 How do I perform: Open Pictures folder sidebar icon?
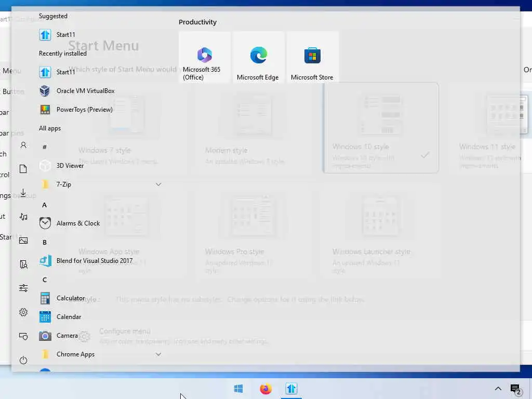23,241
